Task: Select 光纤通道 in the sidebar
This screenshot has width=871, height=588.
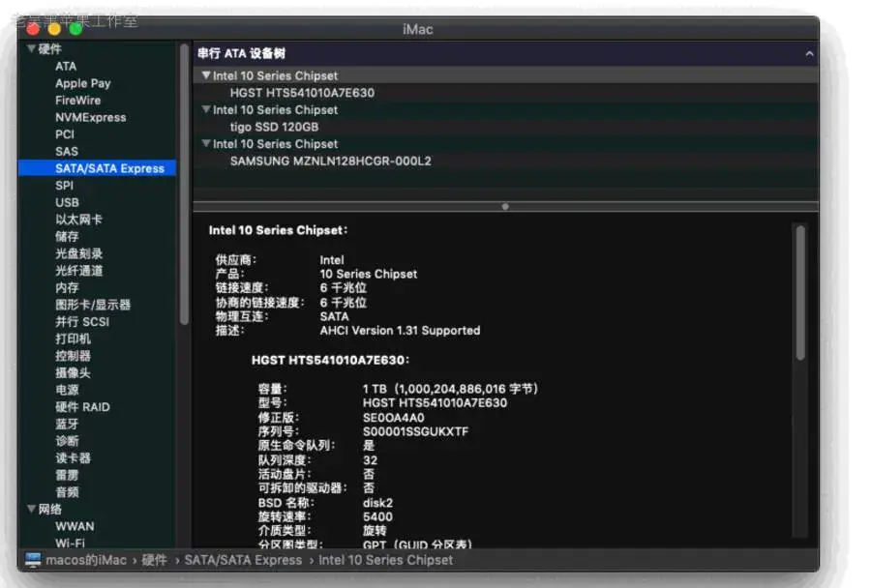Action: click(78, 271)
